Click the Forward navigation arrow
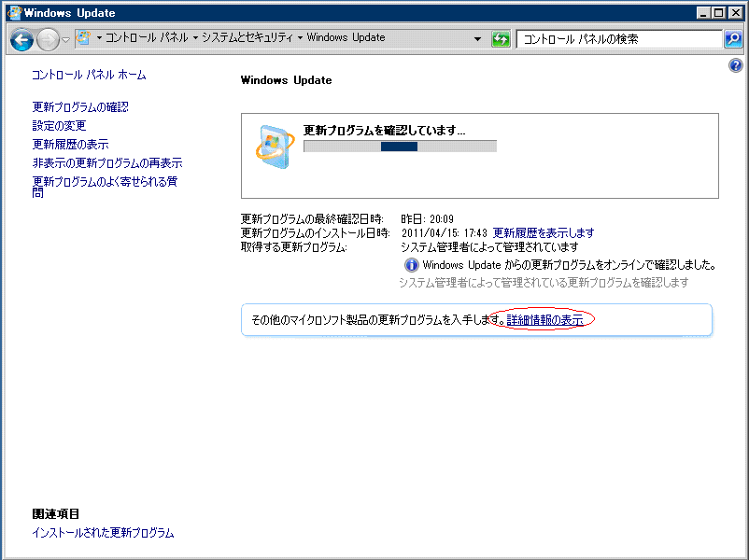Viewport: 749px width, 560px height. click(48, 39)
